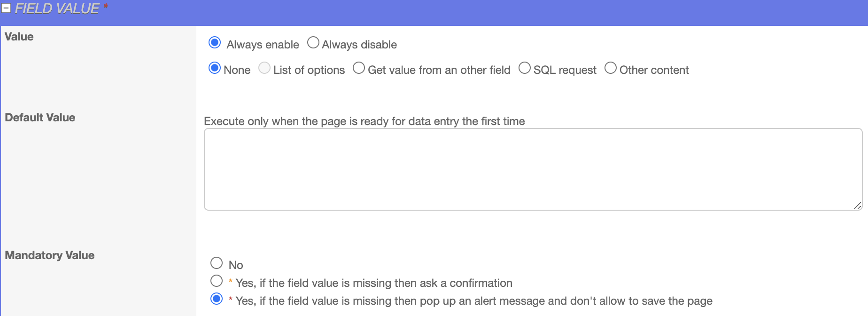This screenshot has width=868, height=316.
Task: Focus the Default Value text area
Action: click(533, 169)
